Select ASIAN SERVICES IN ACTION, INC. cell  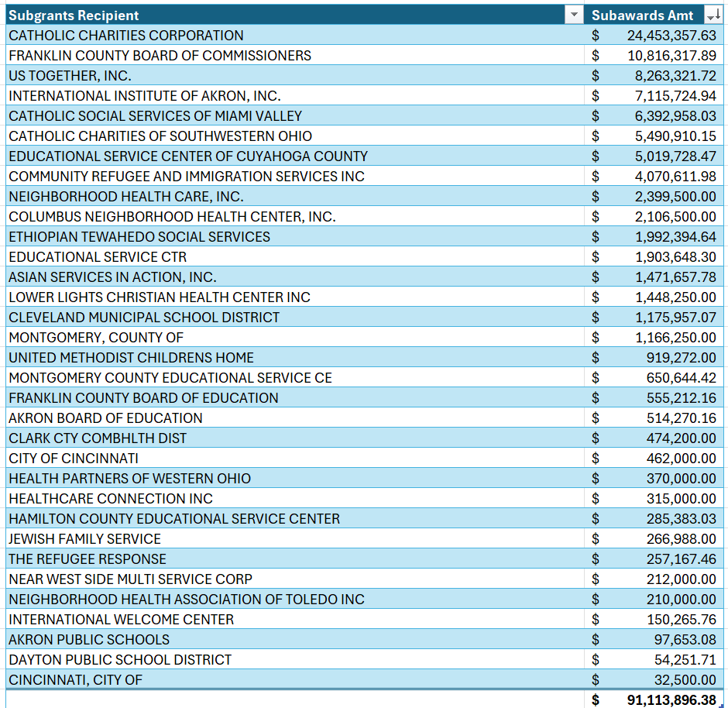click(295, 277)
